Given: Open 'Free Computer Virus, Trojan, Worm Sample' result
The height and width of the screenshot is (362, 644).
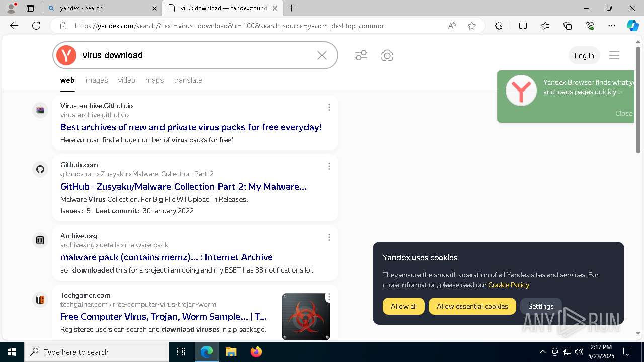Looking at the screenshot, I should [164, 317].
